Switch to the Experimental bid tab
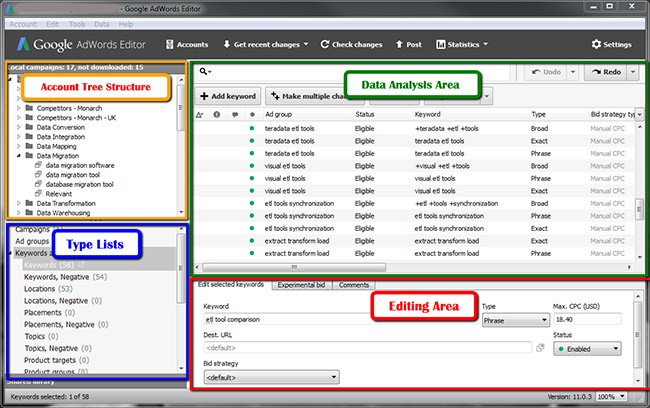 (299, 286)
